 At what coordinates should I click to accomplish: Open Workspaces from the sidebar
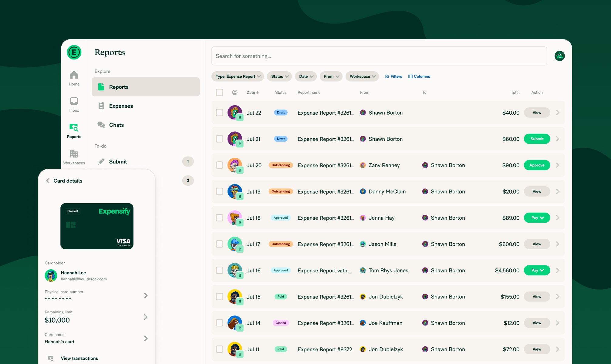coord(74,157)
